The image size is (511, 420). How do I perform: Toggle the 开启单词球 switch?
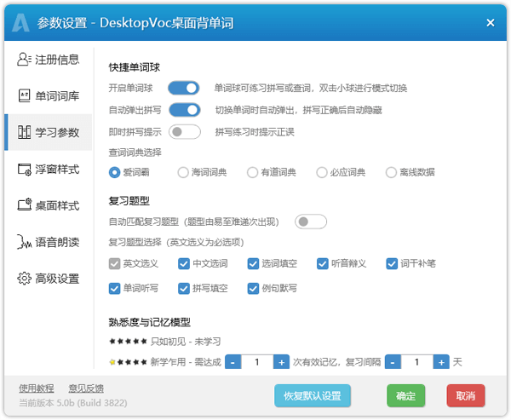tap(184, 88)
